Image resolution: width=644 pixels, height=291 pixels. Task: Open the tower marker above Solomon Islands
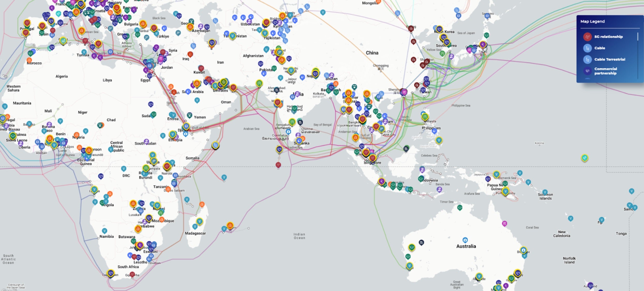pyautogui.click(x=545, y=192)
